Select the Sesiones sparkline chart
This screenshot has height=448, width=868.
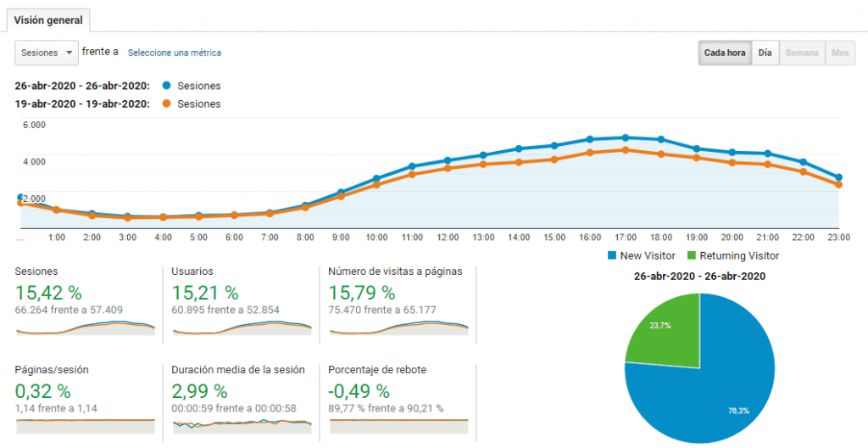(x=86, y=328)
